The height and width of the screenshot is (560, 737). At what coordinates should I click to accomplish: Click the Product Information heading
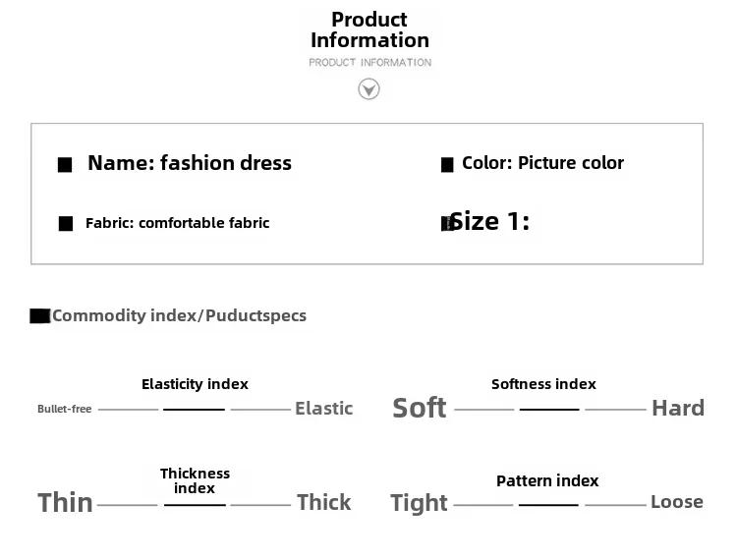click(369, 29)
